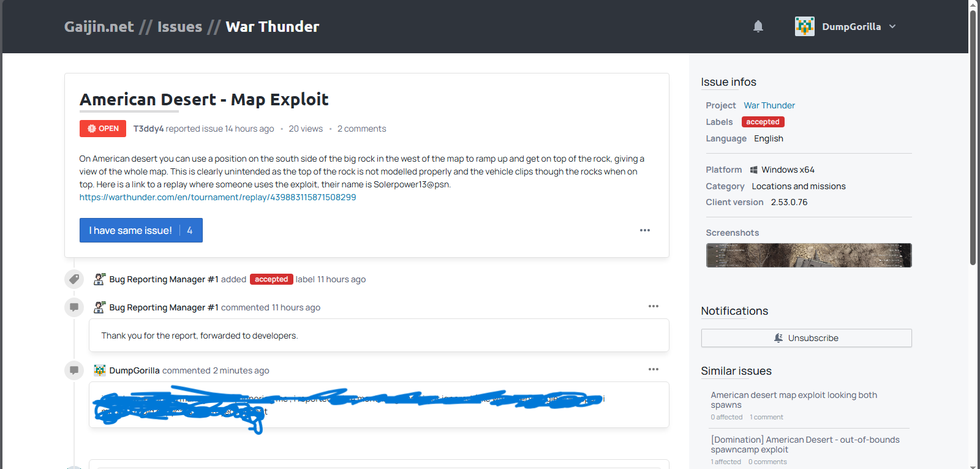
Task: Open the DumpGorilla user dropdown arrow
Action: [x=892, y=26]
